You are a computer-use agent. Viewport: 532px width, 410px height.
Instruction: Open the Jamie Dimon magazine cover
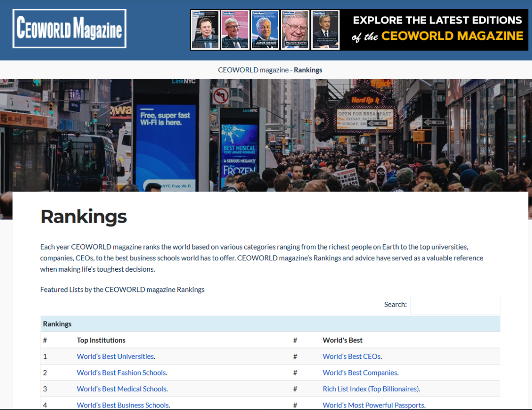265,30
